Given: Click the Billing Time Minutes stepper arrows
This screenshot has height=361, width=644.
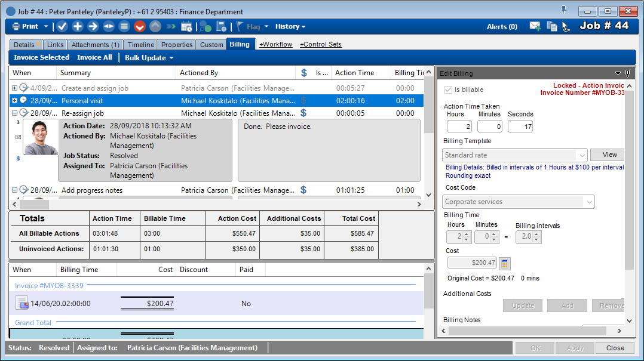Looking at the screenshot, I should 494,237.
